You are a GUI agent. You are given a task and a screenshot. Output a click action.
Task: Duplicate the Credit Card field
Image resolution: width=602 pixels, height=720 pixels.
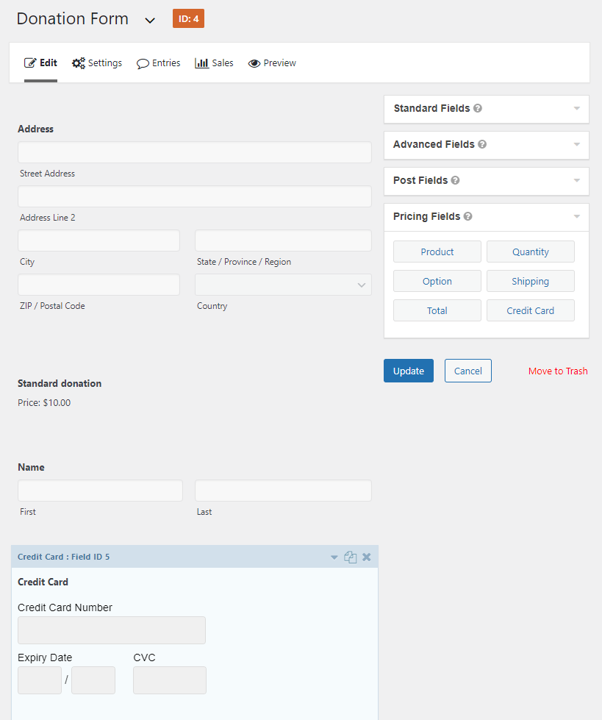(350, 557)
